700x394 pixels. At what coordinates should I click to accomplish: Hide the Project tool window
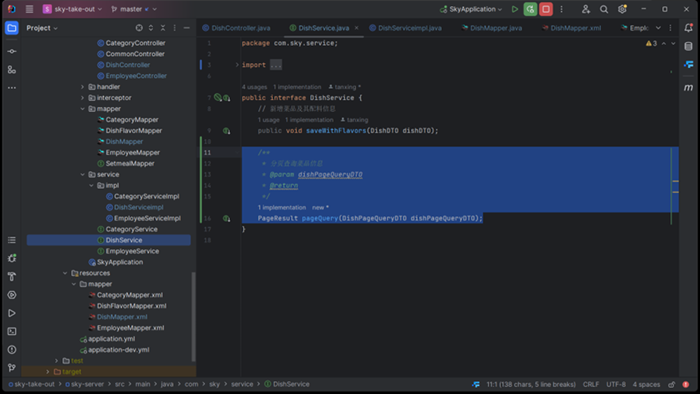click(187, 28)
